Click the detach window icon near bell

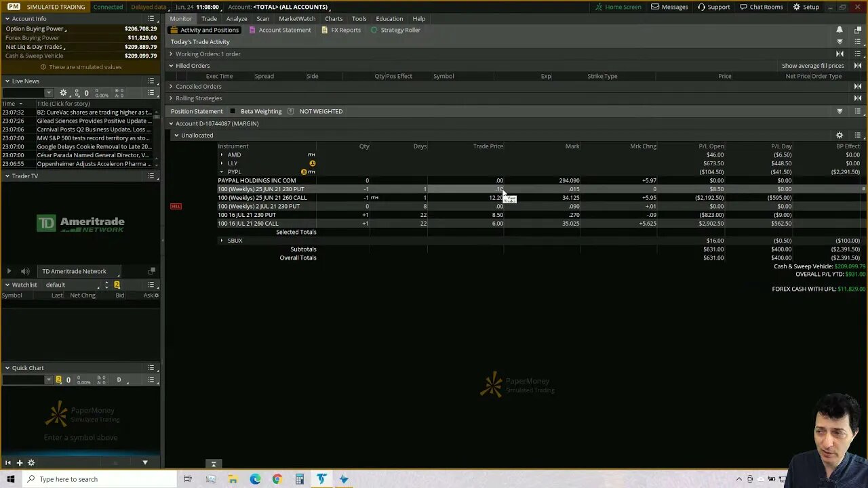(x=858, y=30)
